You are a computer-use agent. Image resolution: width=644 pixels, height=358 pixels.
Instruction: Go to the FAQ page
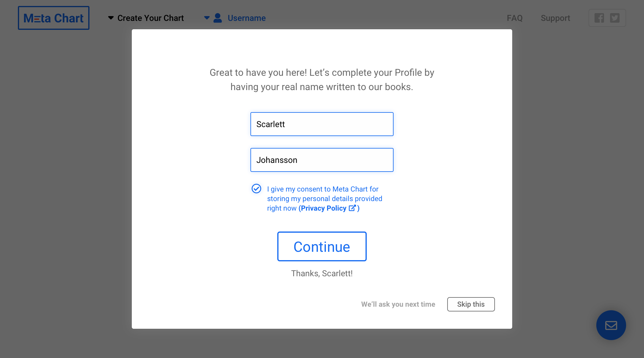[515, 18]
